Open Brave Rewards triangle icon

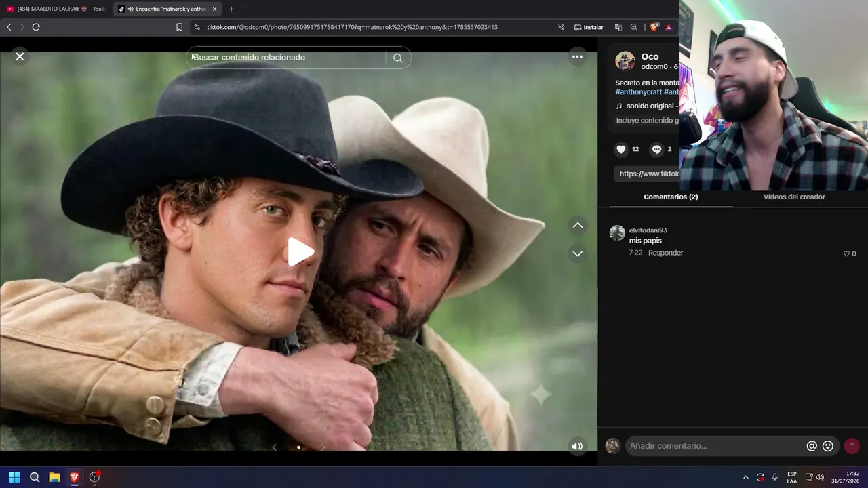coord(669,27)
